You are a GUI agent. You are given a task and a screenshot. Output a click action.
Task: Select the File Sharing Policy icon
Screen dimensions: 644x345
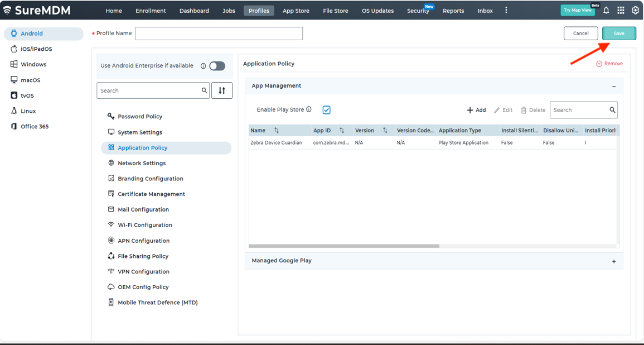[x=111, y=256]
